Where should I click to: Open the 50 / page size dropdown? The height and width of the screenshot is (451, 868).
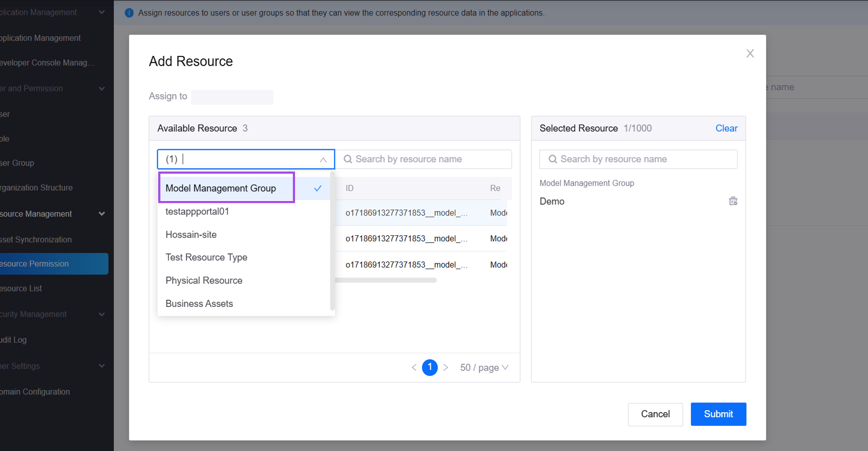pos(484,367)
